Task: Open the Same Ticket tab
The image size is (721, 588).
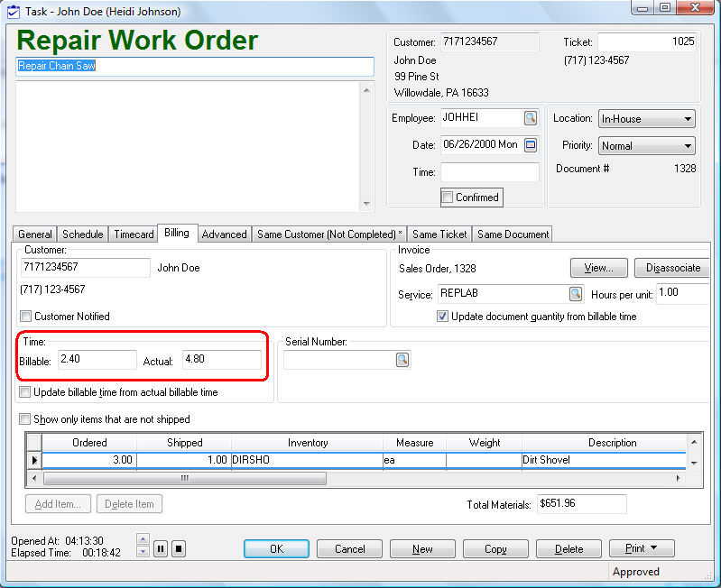Action: coord(439,234)
